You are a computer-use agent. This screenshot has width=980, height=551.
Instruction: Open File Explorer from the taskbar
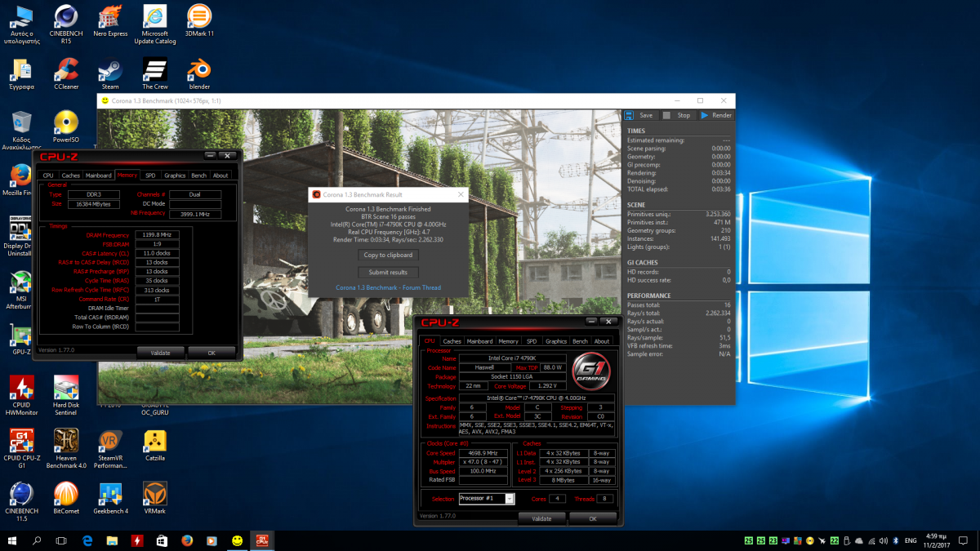pyautogui.click(x=113, y=540)
